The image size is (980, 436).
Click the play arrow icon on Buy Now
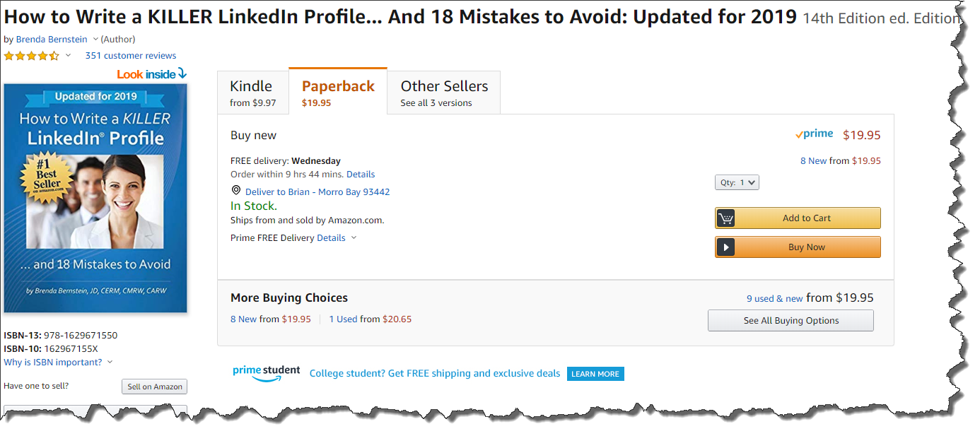(725, 247)
